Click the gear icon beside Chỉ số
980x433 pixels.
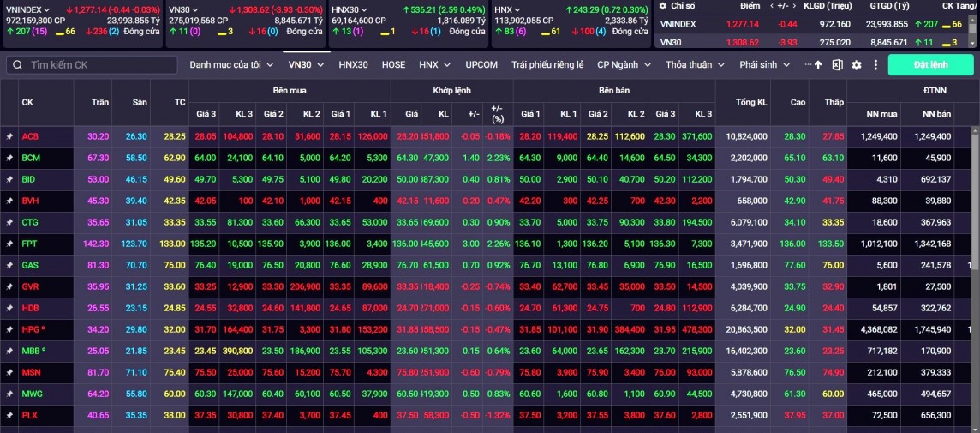tap(662, 6)
